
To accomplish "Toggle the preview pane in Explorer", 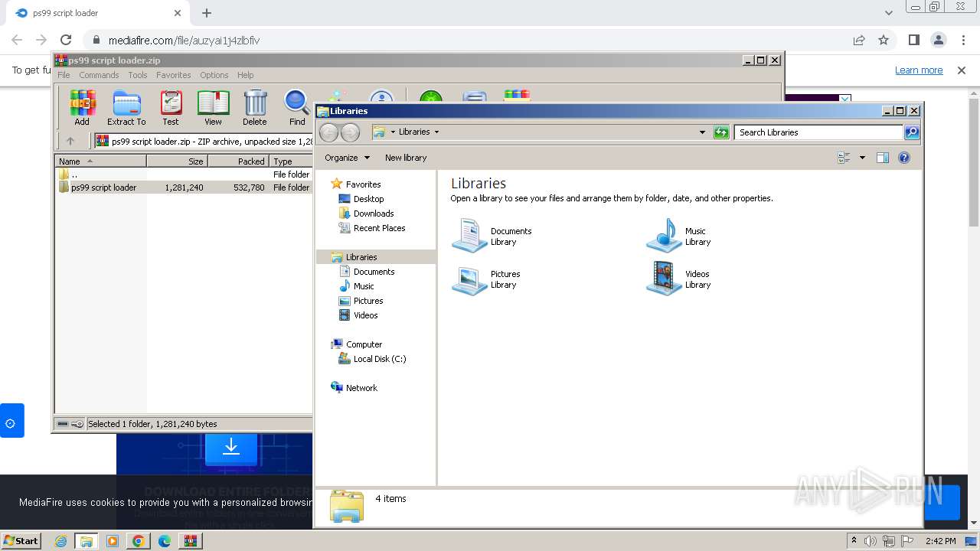I will pos(883,158).
